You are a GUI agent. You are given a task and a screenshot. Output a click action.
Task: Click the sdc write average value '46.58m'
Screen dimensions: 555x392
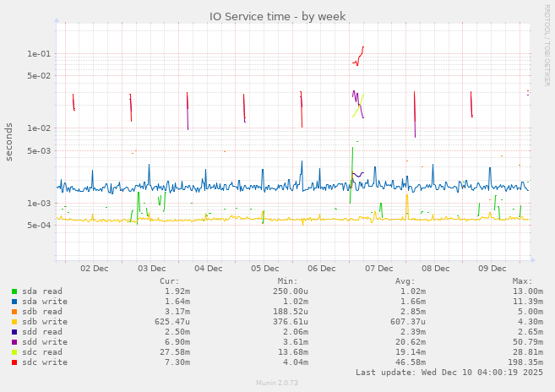coord(411,362)
